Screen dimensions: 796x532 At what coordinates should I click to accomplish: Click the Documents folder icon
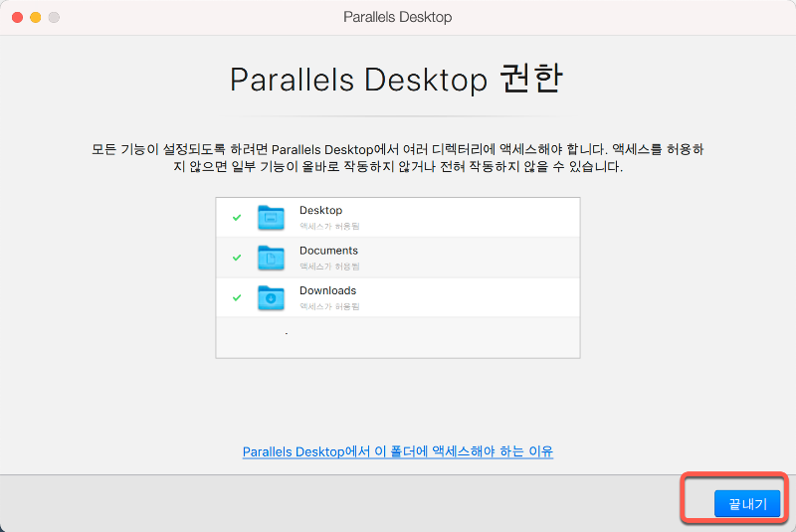click(271, 258)
